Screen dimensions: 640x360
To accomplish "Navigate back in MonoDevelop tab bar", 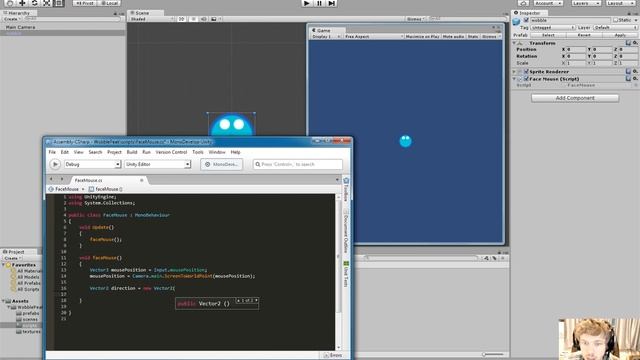I will (x=51, y=180).
